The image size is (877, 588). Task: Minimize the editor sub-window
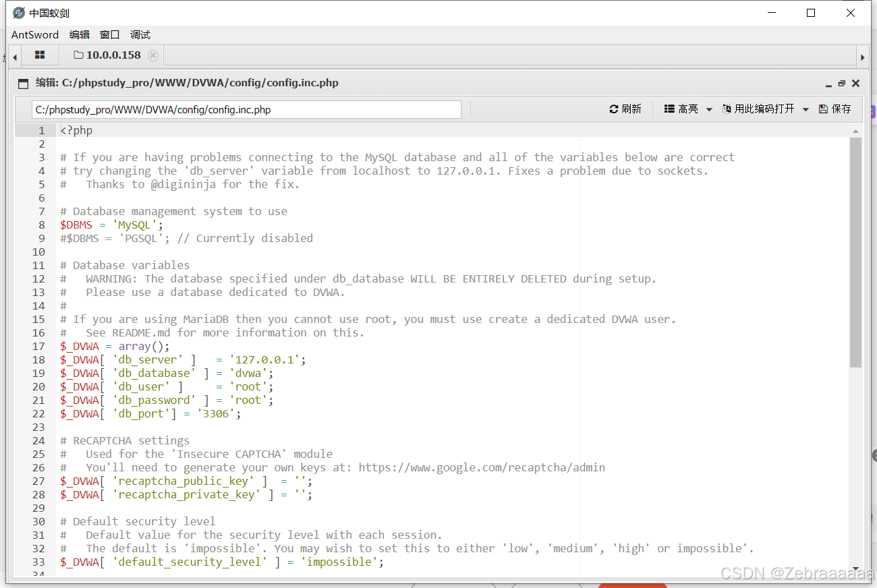[828, 84]
